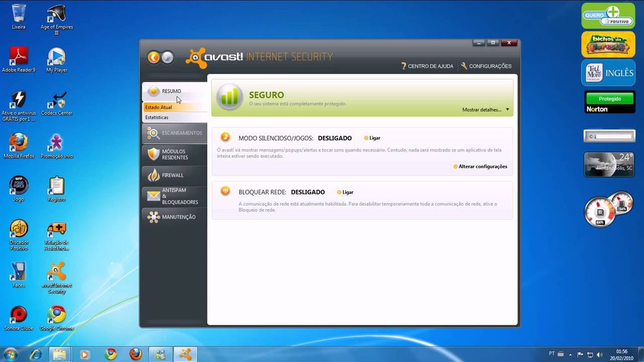Click the PT language indicator
The width and height of the screenshot is (644, 362).
pos(552,354)
